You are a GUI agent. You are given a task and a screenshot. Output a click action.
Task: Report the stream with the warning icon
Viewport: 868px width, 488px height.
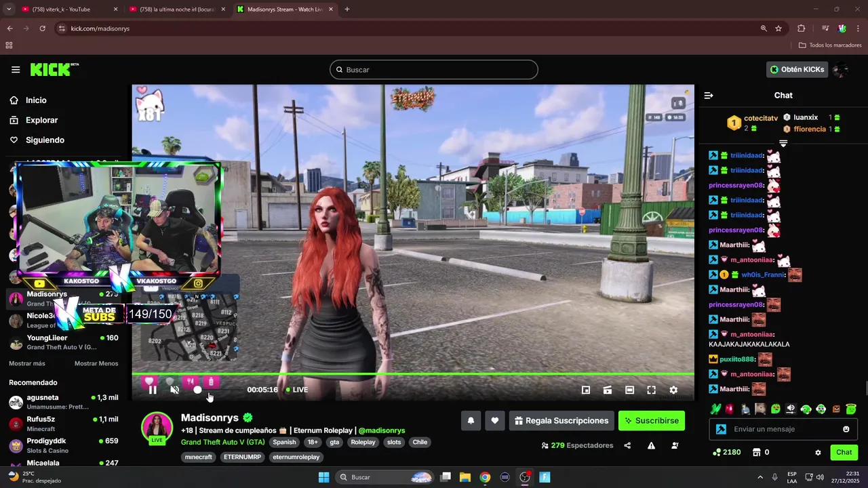click(651, 445)
